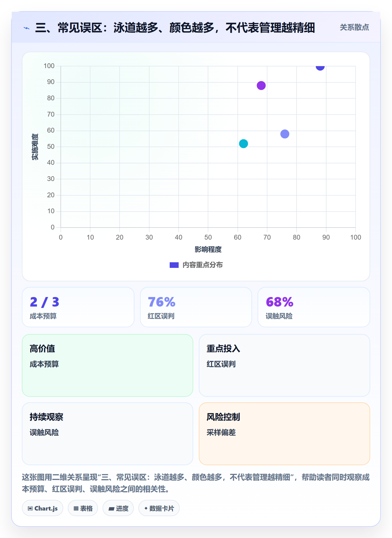The width and height of the screenshot is (392, 538).
Task: Click the Chart.js chip square icon
Action: click(x=30, y=509)
